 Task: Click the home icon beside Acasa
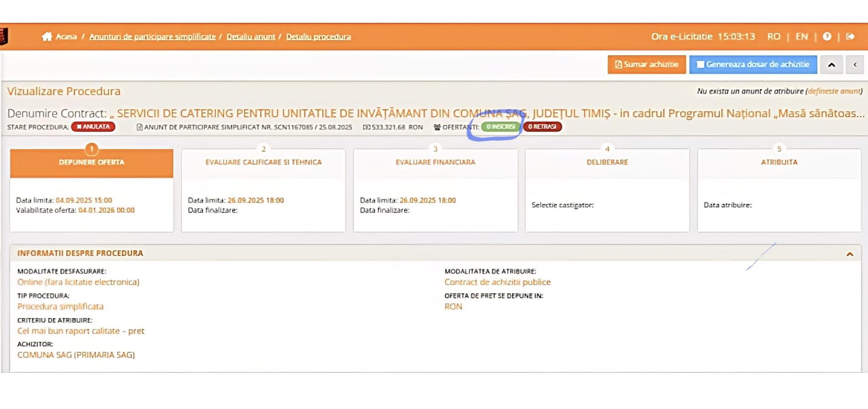click(47, 37)
